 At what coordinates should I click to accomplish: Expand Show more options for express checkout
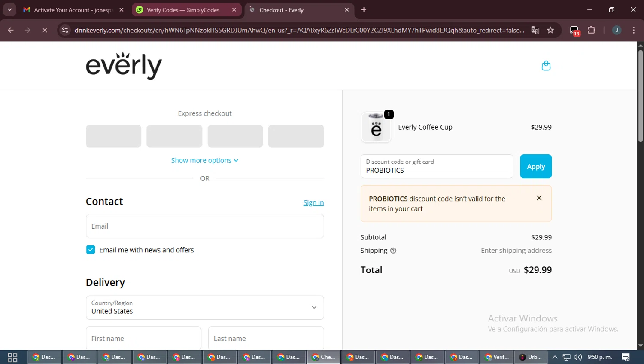pos(205,160)
